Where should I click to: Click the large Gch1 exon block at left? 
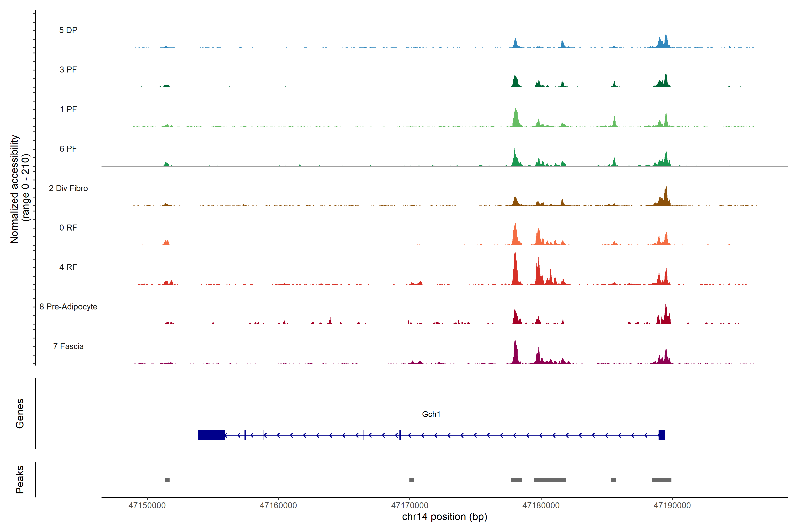pos(211,435)
